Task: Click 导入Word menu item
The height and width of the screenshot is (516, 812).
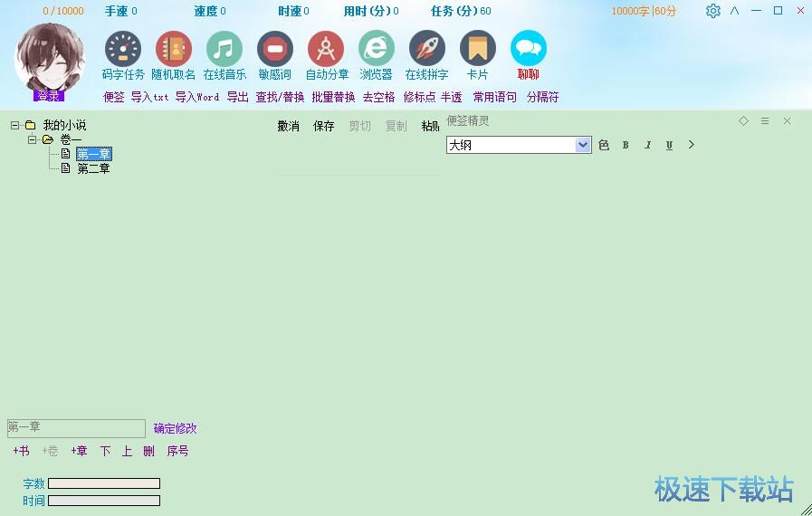Action: tap(196, 97)
